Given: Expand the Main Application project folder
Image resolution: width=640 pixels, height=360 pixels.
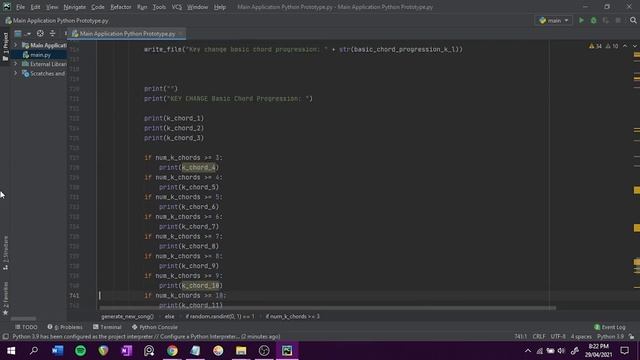Looking at the screenshot, I should pyautogui.click(x=16, y=45).
